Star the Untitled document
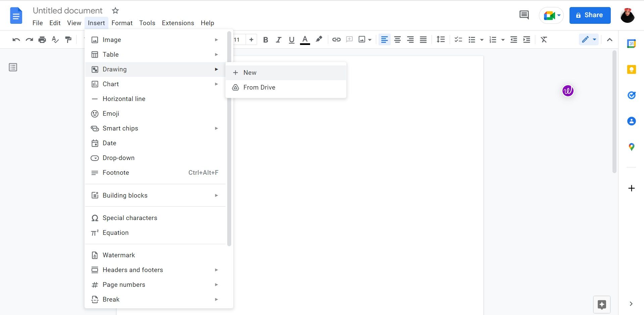644x315 pixels. 115,10
